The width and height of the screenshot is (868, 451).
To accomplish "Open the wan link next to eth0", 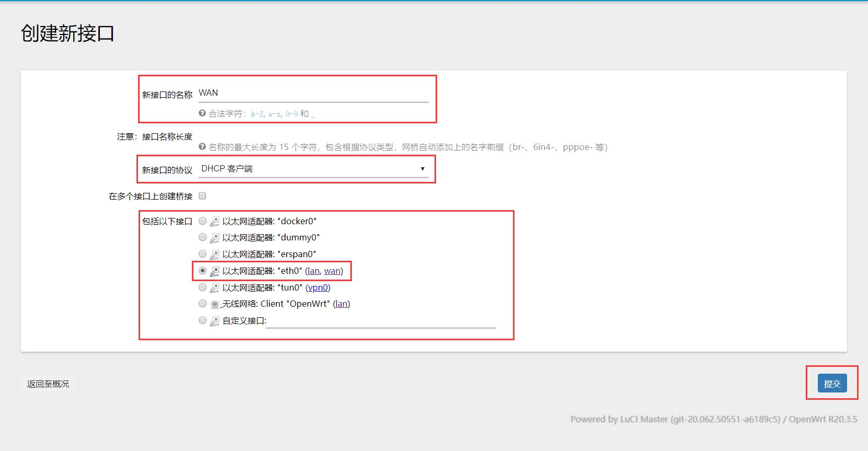I will (332, 271).
